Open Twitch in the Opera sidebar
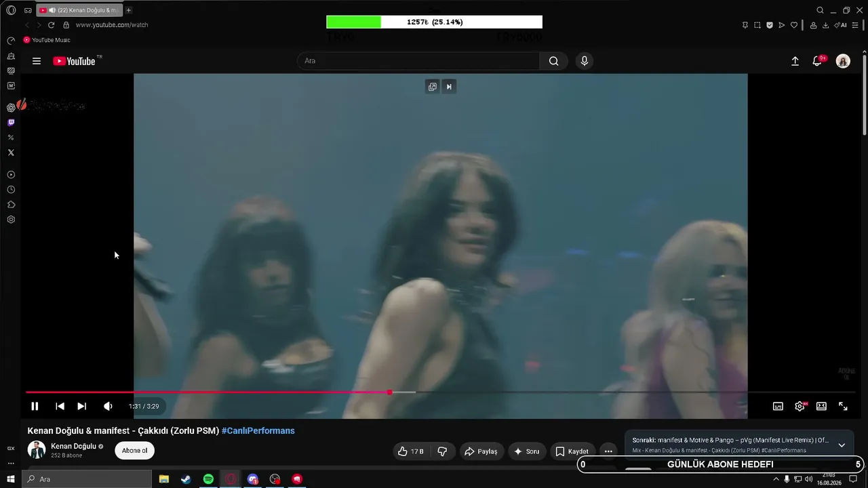 point(11,123)
